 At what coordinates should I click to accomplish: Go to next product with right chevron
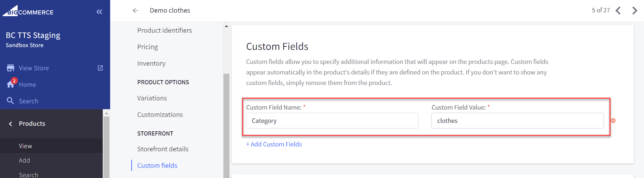point(634,11)
